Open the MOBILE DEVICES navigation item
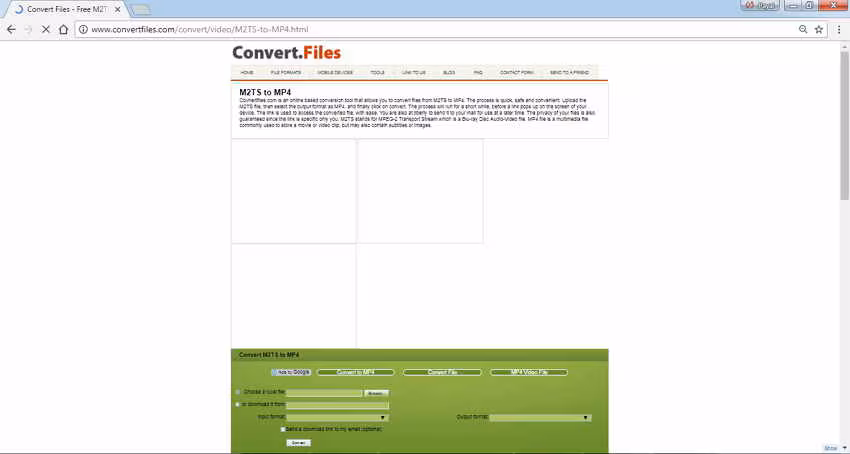This screenshot has width=850, height=454. point(335,72)
